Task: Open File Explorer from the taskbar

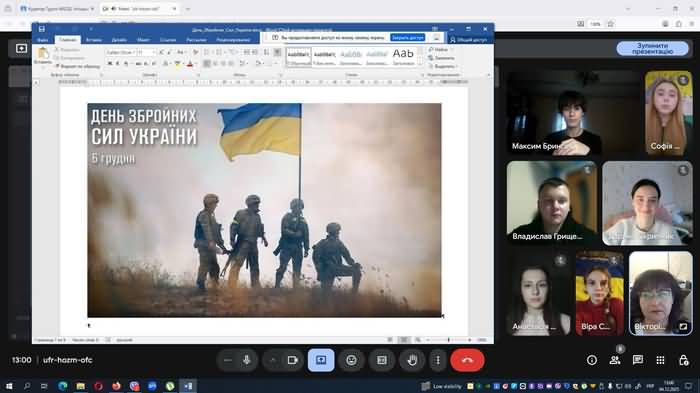Action: tap(80, 386)
